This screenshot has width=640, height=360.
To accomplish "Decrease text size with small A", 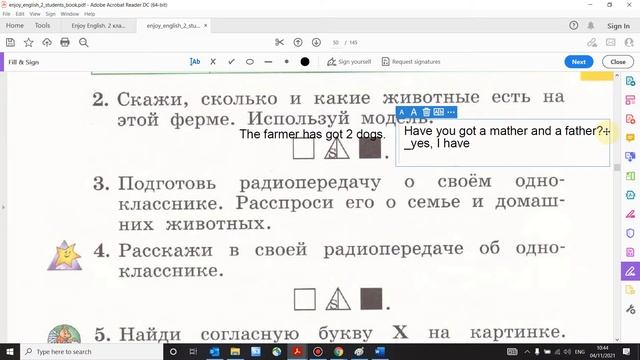I will 402,112.
